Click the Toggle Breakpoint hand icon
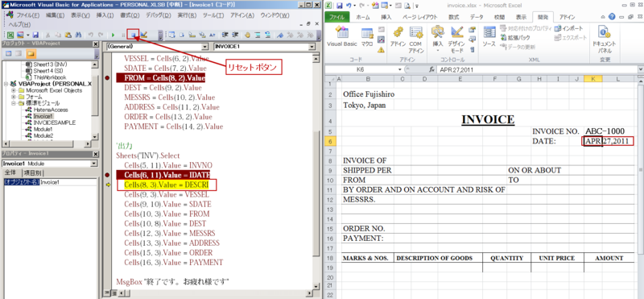 click(x=247, y=35)
